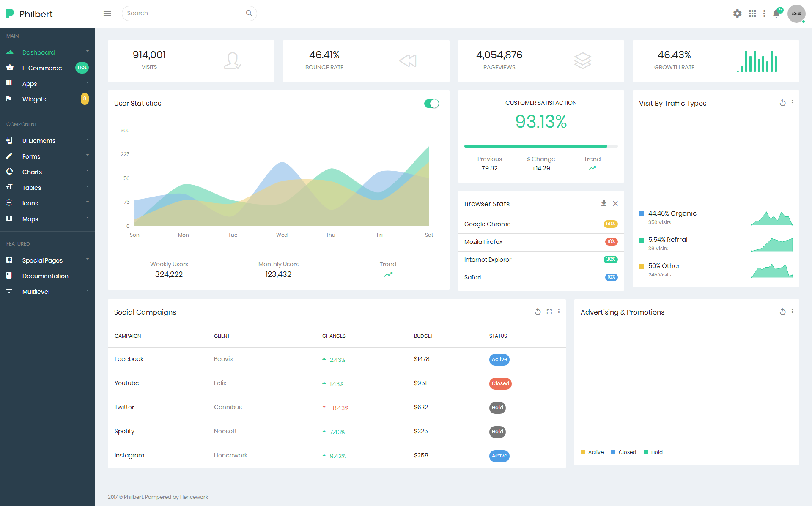
Task: Refresh the Visit By Traffic Types panel
Action: pos(782,103)
